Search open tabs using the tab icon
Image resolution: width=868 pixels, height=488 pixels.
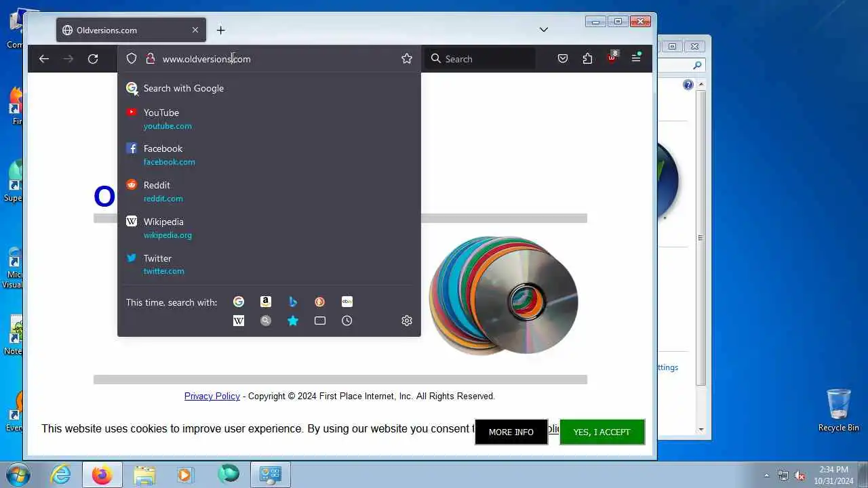[x=320, y=321]
